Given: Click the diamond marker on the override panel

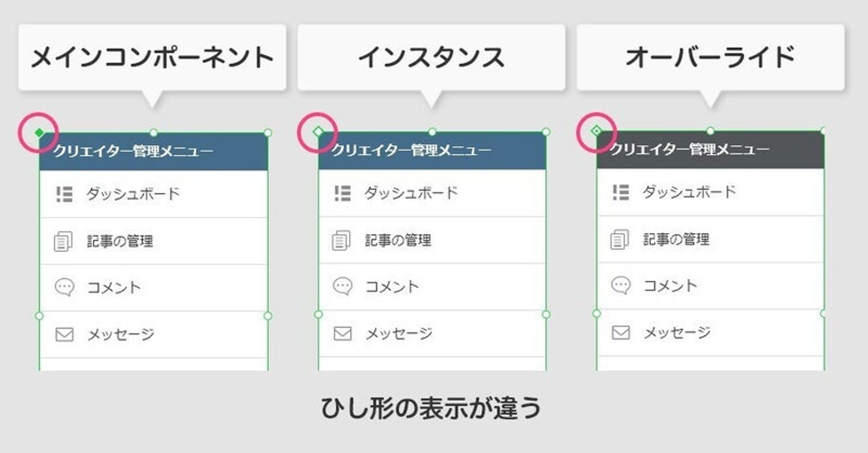Looking at the screenshot, I should pyautogui.click(x=597, y=130).
